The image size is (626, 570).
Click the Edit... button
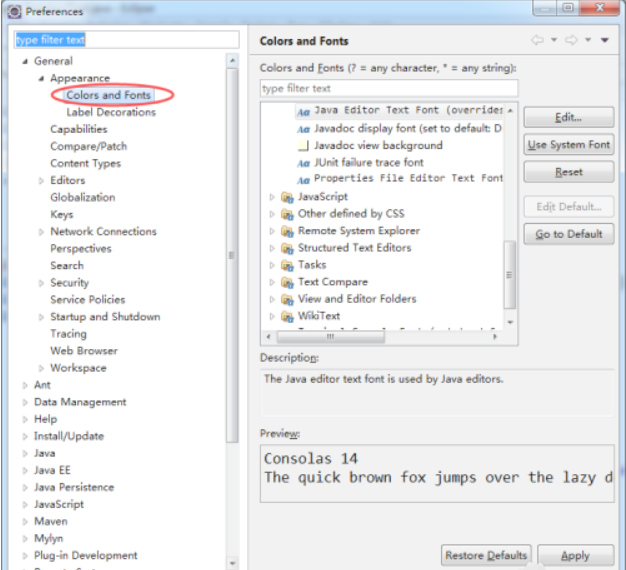tap(568, 118)
